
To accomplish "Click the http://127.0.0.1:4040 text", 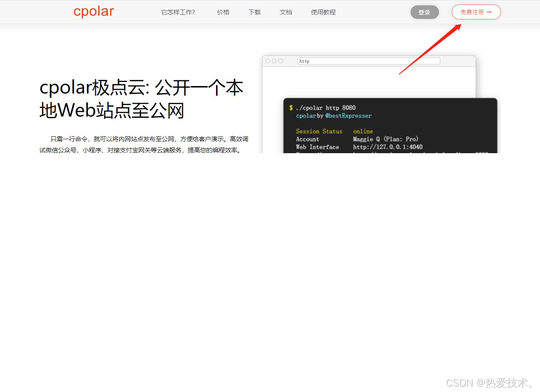I will pos(387,147).
